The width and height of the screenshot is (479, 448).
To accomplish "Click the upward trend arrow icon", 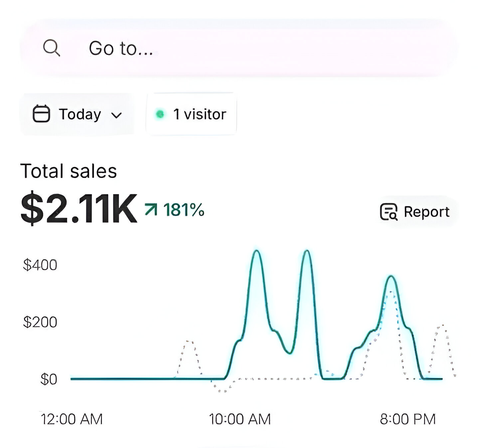I will pos(151,210).
